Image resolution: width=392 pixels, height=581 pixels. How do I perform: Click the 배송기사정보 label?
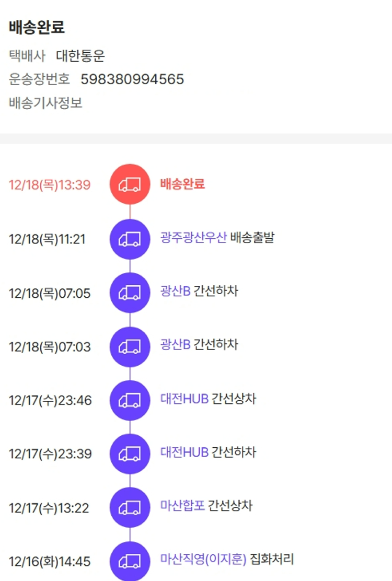coord(45,103)
